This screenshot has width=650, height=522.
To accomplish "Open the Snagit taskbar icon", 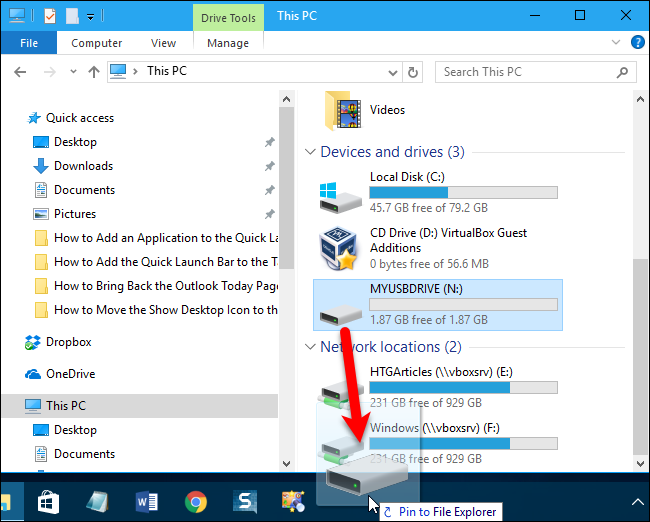I will pos(245,502).
